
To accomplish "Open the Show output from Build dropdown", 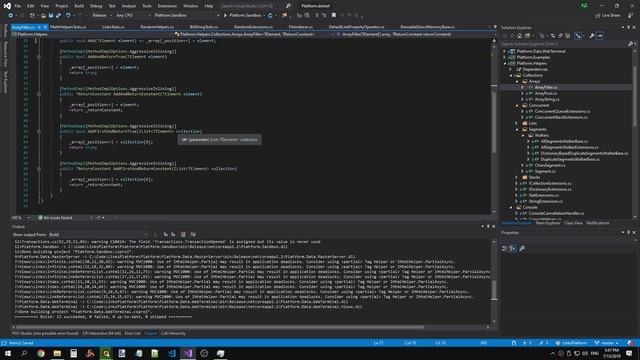I will point(98,235).
